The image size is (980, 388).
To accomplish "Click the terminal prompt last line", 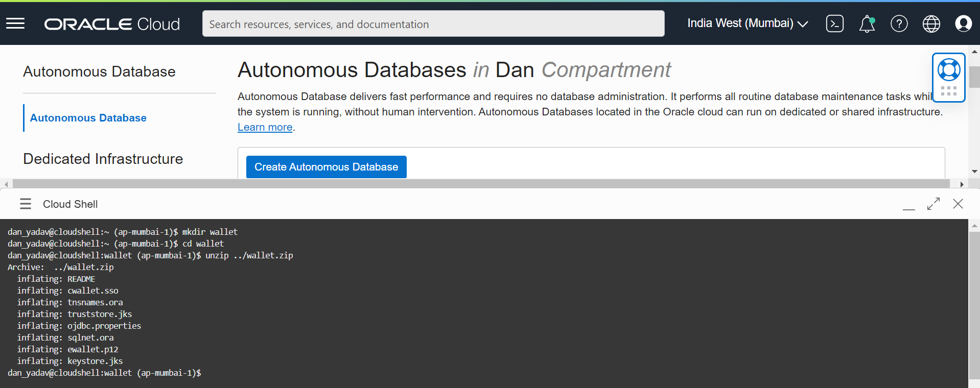I will pos(104,373).
